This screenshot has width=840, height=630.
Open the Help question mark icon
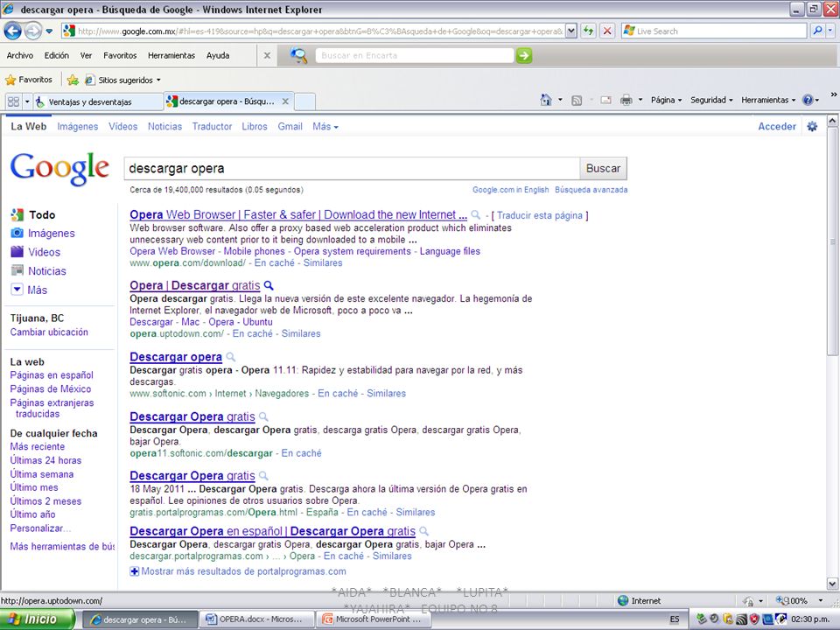808,100
